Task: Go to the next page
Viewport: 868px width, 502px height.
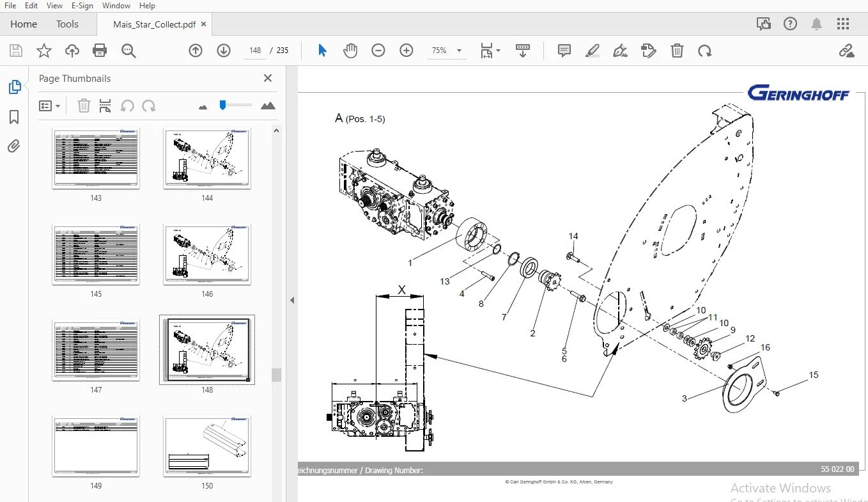Action: coord(224,51)
